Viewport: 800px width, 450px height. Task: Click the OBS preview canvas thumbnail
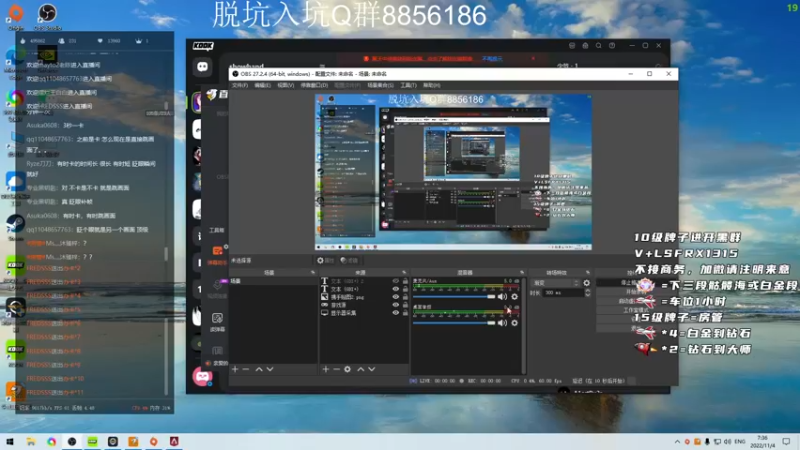pyautogui.click(x=453, y=172)
